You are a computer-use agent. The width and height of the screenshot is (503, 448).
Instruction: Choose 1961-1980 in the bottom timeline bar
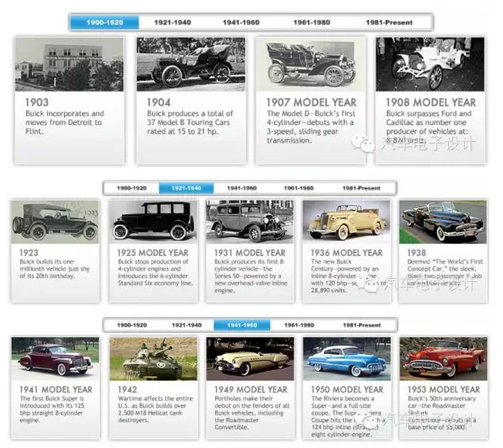(x=299, y=325)
